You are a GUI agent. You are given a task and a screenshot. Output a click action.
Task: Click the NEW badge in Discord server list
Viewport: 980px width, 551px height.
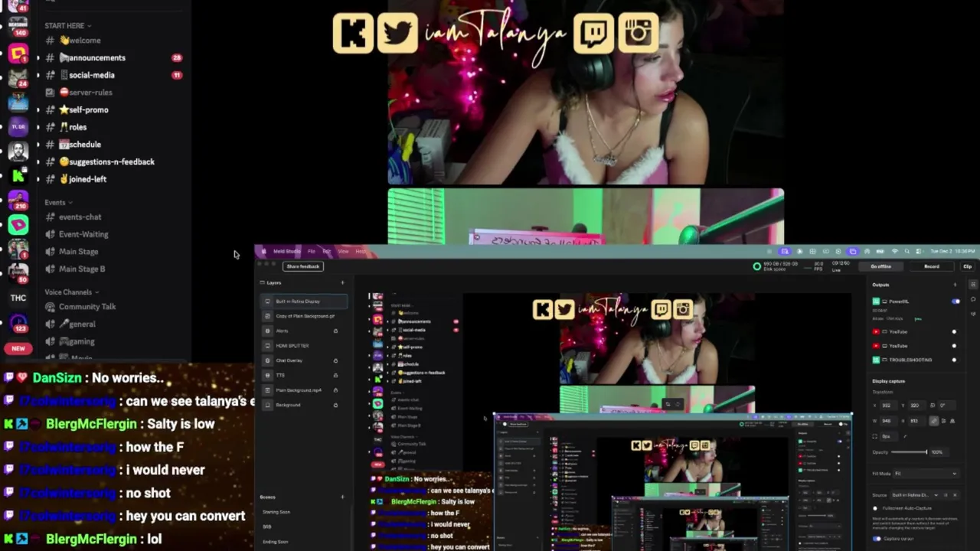click(18, 348)
